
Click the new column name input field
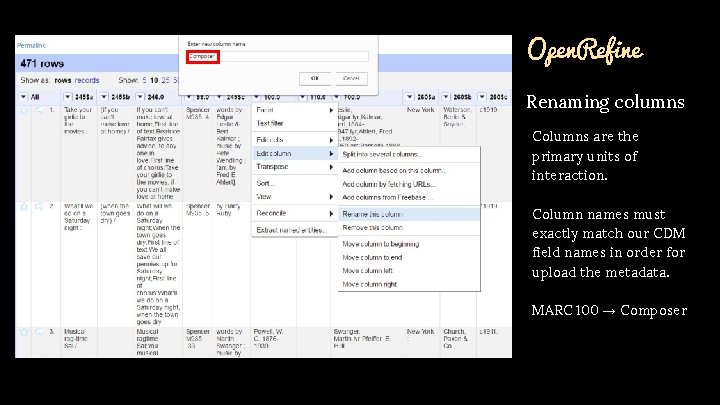(277, 56)
